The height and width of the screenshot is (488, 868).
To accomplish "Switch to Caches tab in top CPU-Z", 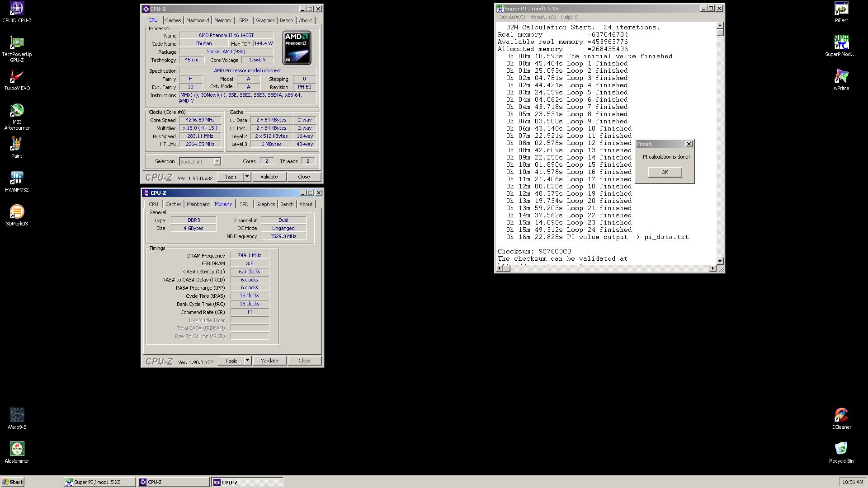I will (x=173, y=20).
